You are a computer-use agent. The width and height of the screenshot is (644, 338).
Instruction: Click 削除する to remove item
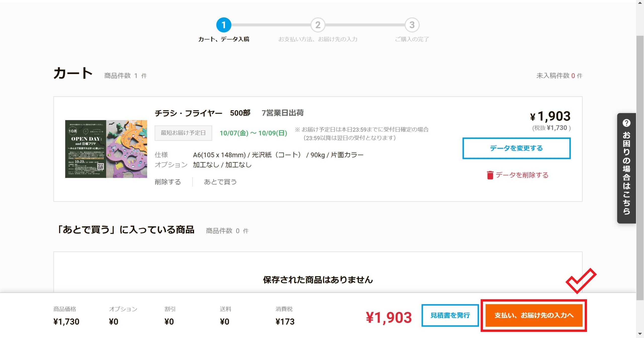pos(168,182)
